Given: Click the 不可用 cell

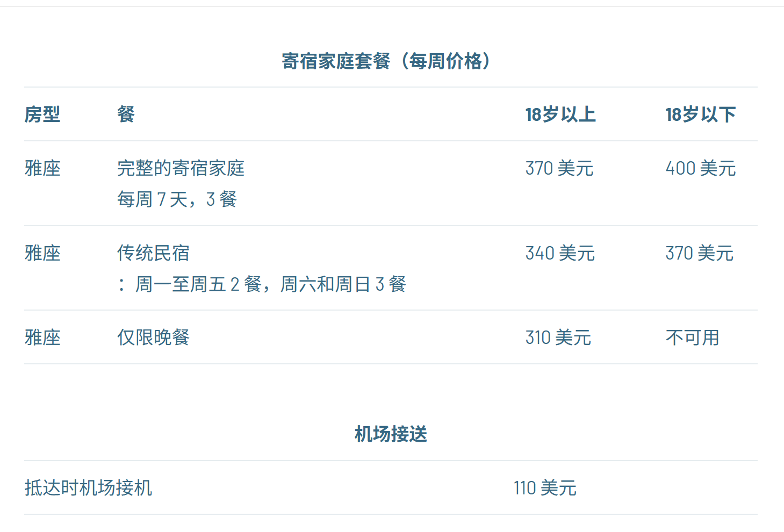Looking at the screenshot, I should point(693,337).
